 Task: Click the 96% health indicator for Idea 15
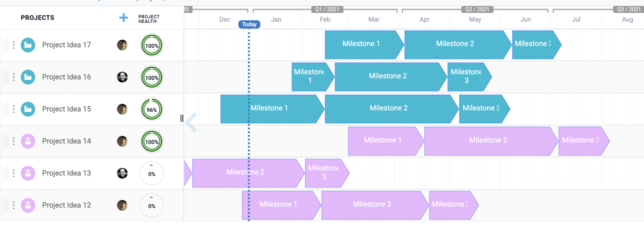[x=152, y=110]
